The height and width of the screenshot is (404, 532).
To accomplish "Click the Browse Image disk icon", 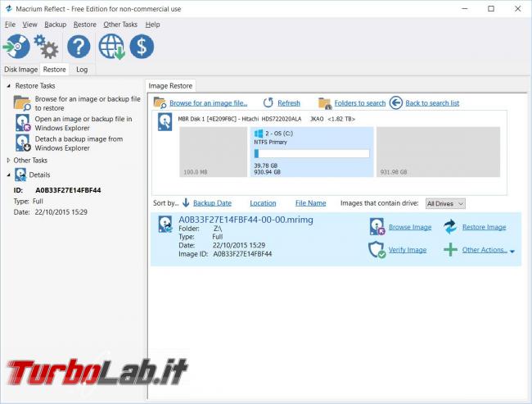I will click(377, 227).
